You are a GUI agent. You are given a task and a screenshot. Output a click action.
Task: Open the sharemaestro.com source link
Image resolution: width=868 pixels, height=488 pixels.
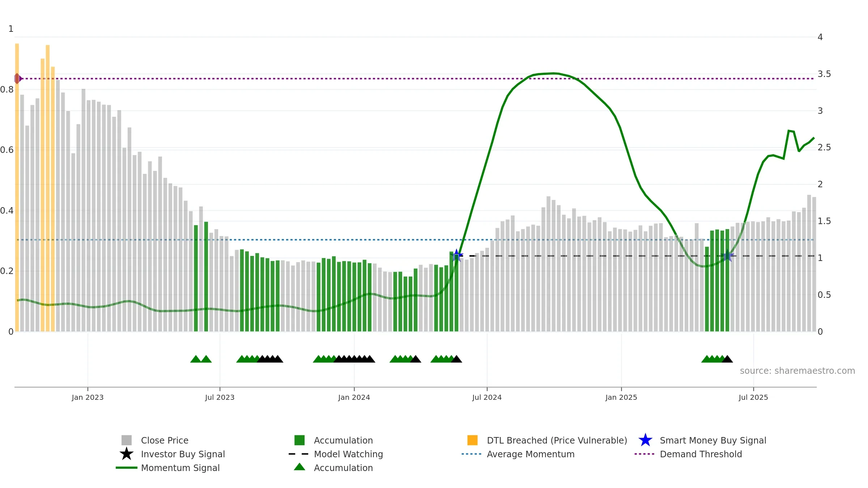(797, 371)
